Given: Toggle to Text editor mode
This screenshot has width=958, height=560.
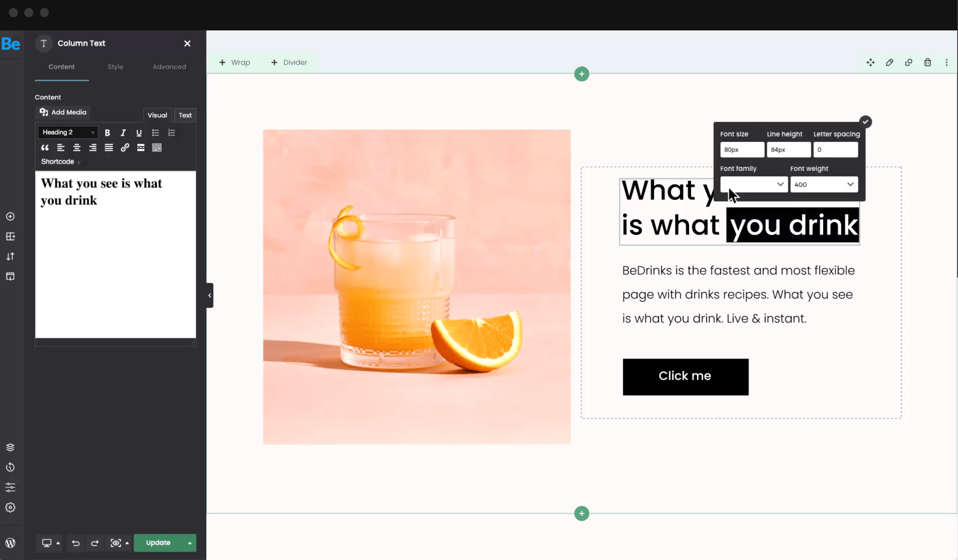Looking at the screenshot, I should click(184, 115).
